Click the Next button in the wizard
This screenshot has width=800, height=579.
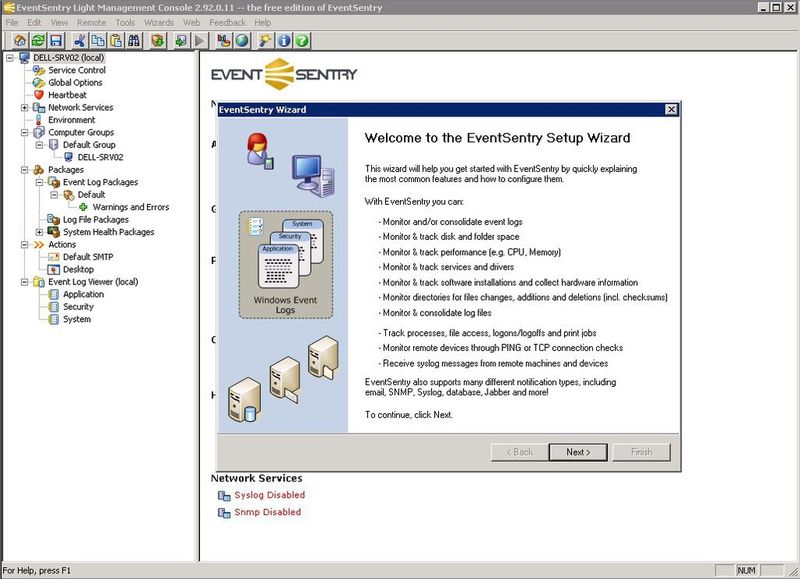click(578, 452)
